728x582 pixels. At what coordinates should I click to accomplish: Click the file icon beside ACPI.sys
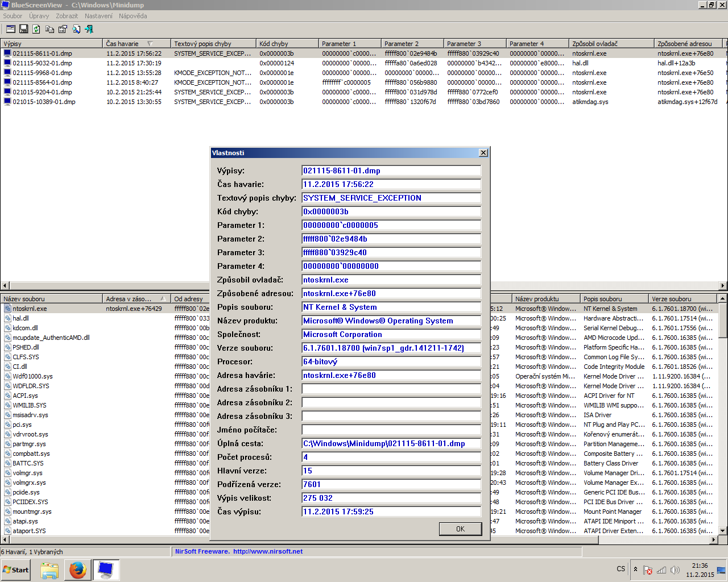point(7,396)
